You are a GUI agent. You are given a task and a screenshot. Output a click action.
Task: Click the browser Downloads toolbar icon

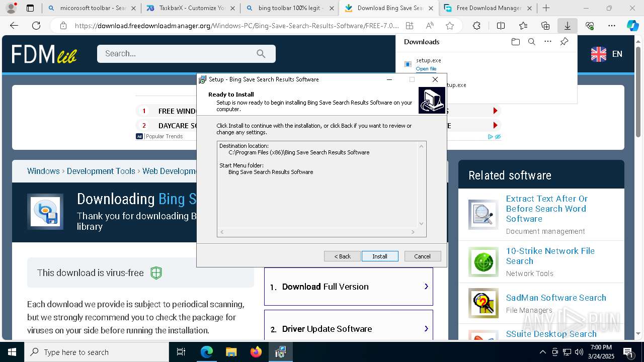(567, 26)
